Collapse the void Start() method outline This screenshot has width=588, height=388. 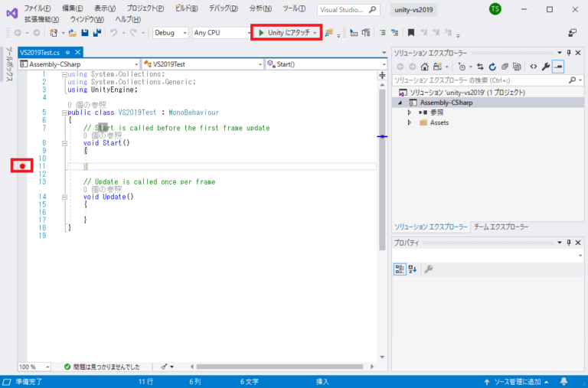click(x=64, y=143)
